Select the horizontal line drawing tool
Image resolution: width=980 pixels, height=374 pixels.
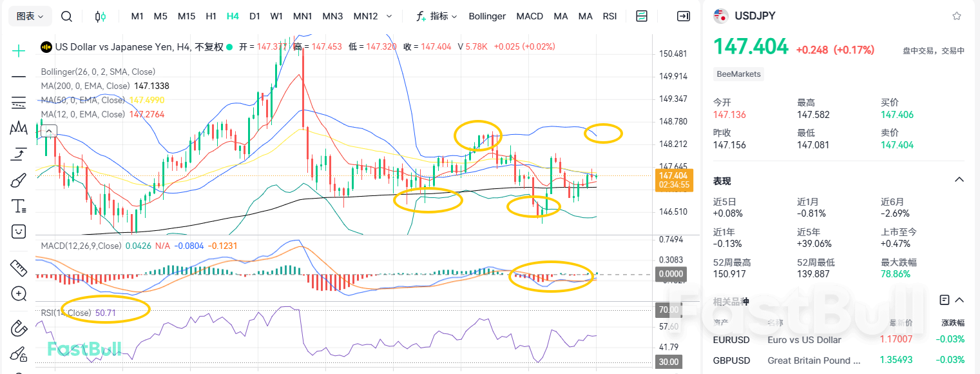tap(19, 77)
